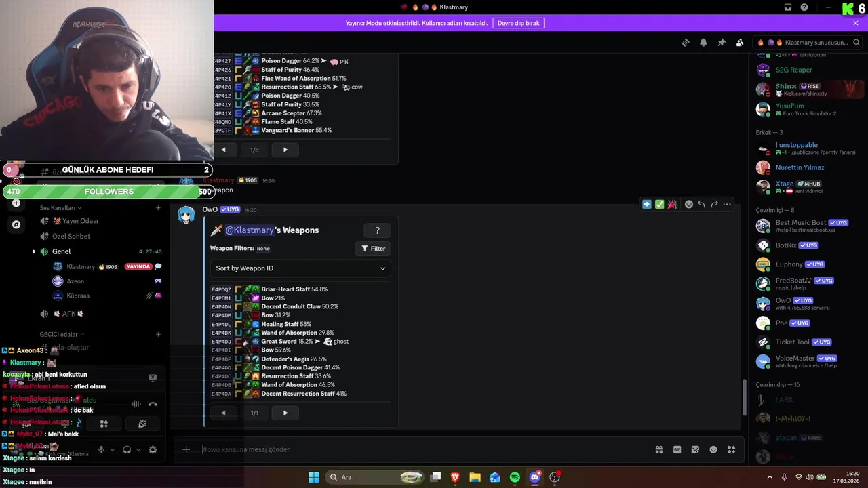Click the @Klastmary mention link
This screenshot has width=868, height=488.
[x=250, y=230]
